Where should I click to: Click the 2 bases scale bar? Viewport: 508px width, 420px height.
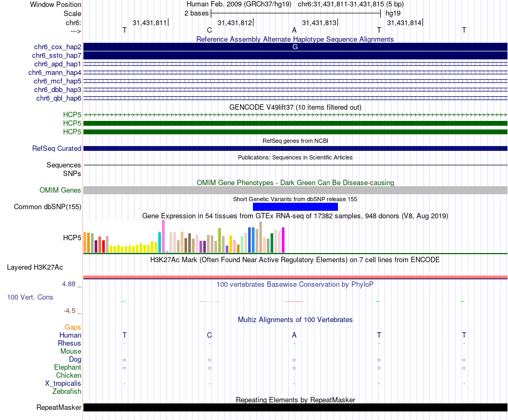pyautogui.click(x=296, y=13)
